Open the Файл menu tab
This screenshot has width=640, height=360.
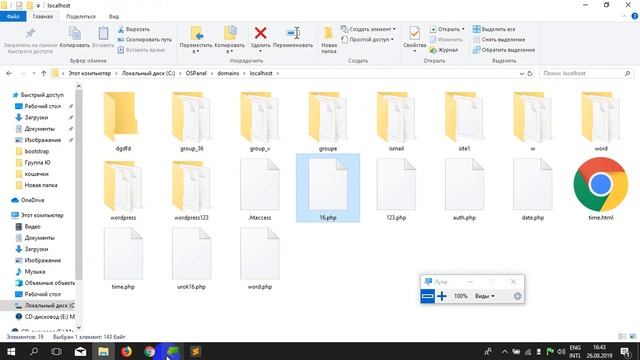tap(13, 16)
